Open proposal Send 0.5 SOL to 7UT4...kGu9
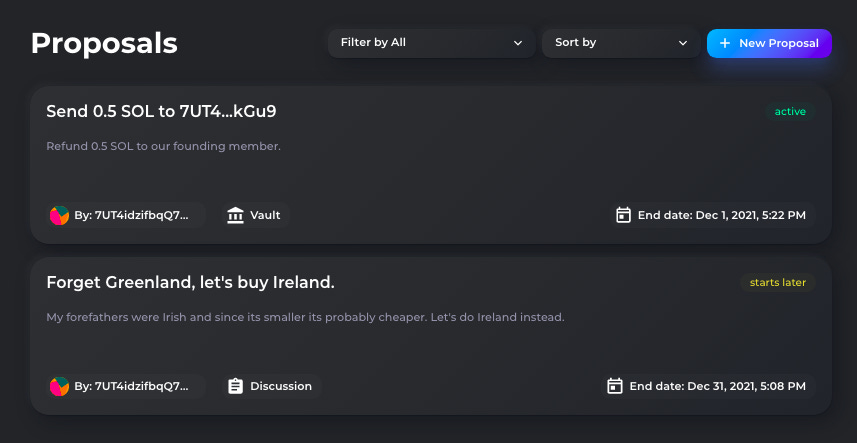The image size is (857, 443). tap(161, 111)
